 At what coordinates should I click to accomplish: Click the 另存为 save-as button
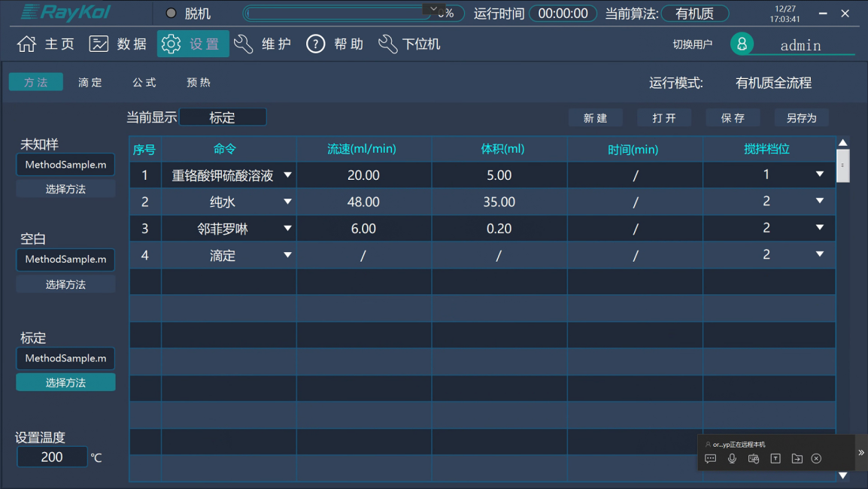(x=802, y=118)
